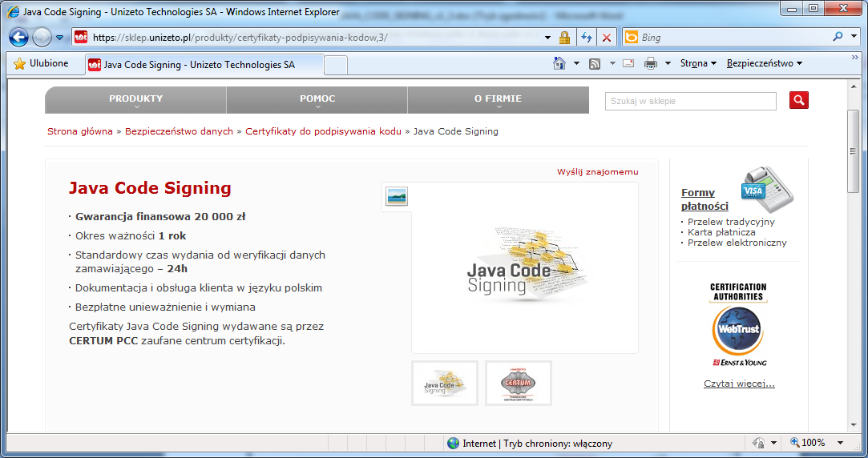Image resolution: width=868 pixels, height=458 pixels.
Task: Click the Read Mail envelope icon
Action: coord(628,63)
